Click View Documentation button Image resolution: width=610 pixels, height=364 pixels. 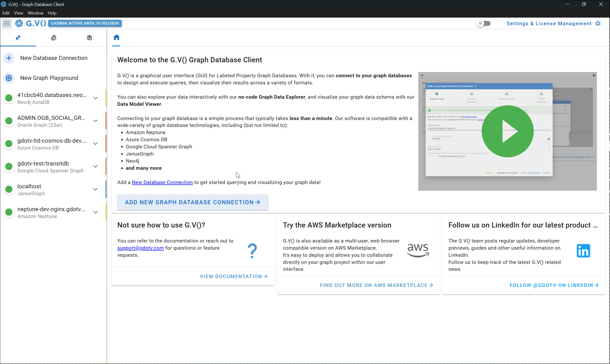pyautogui.click(x=234, y=277)
